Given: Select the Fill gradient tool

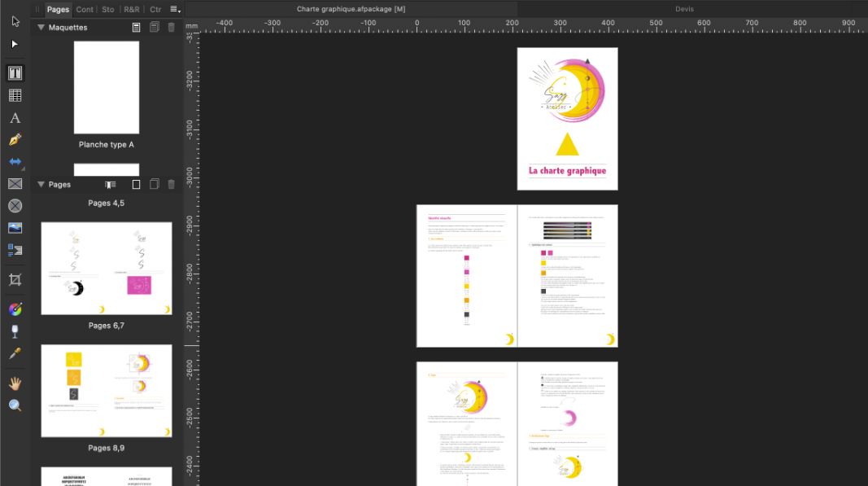Looking at the screenshot, I should pyautogui.click(x=15, y=309).
